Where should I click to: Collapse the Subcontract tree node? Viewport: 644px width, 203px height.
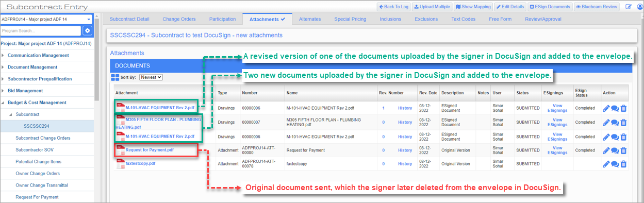coord(10,114)
